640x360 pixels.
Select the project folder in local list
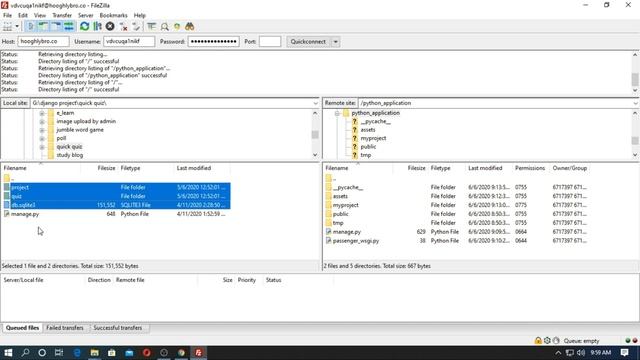click(x=116, y=187)
